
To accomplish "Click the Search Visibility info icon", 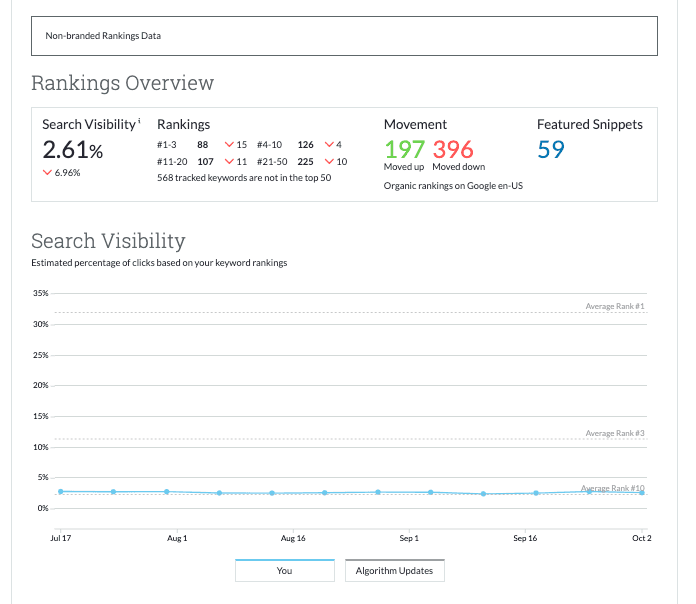I will tap(139, 121).
